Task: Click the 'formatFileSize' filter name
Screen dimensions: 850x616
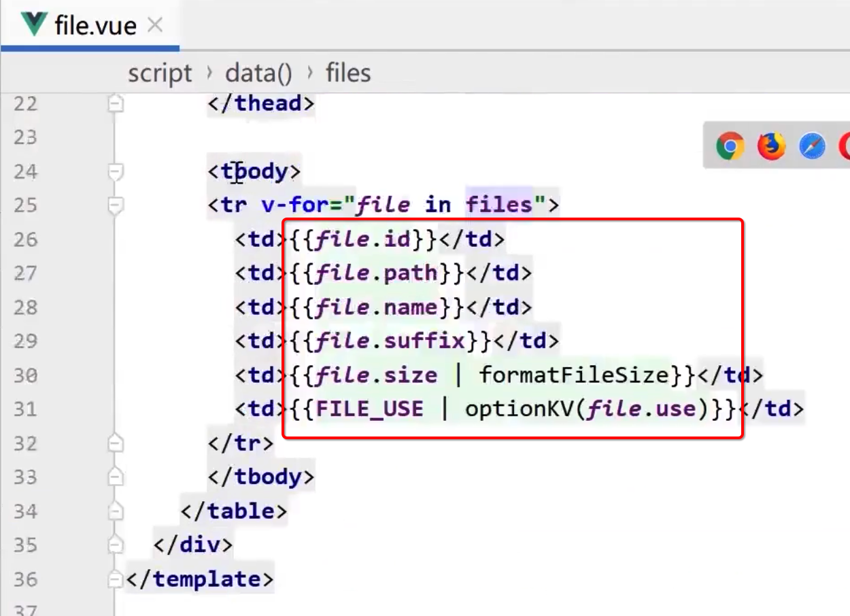Action: pyautogui.click(x=575, y=375)
